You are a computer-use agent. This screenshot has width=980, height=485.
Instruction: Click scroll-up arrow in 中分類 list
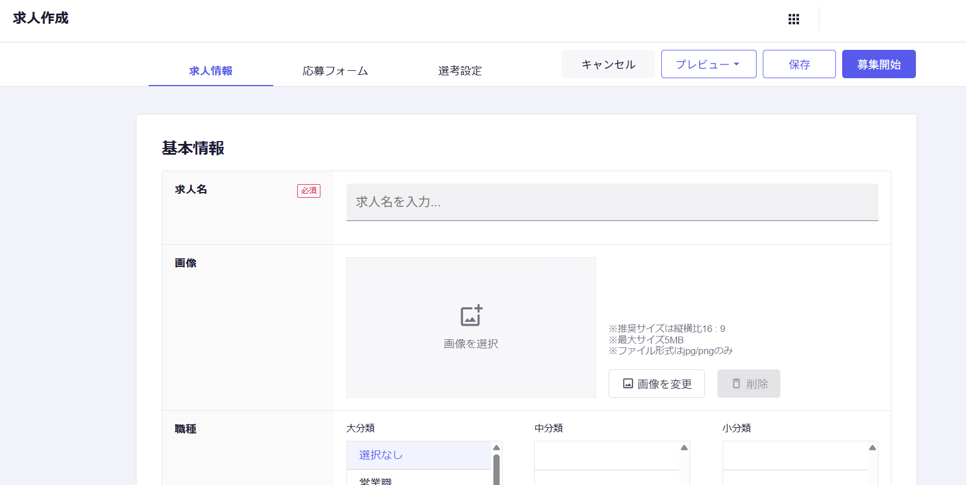point(684,448)
